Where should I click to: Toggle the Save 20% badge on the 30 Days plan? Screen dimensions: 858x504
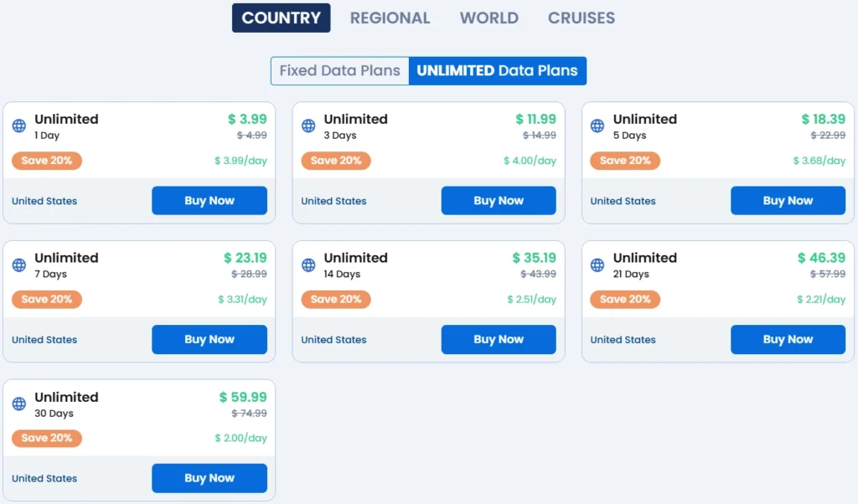pyautogui.click(x=46, y=438)
